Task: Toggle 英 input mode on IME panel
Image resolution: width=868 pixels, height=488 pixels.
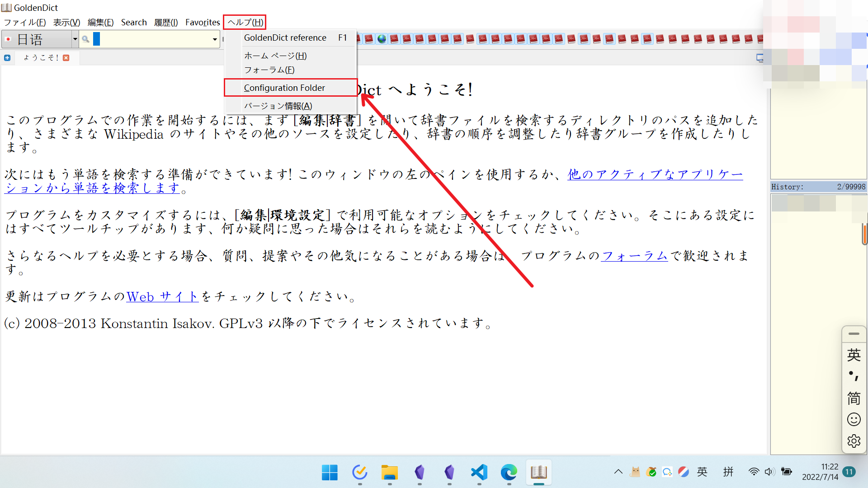Action: pyautogui.click(x=854, y=355)
